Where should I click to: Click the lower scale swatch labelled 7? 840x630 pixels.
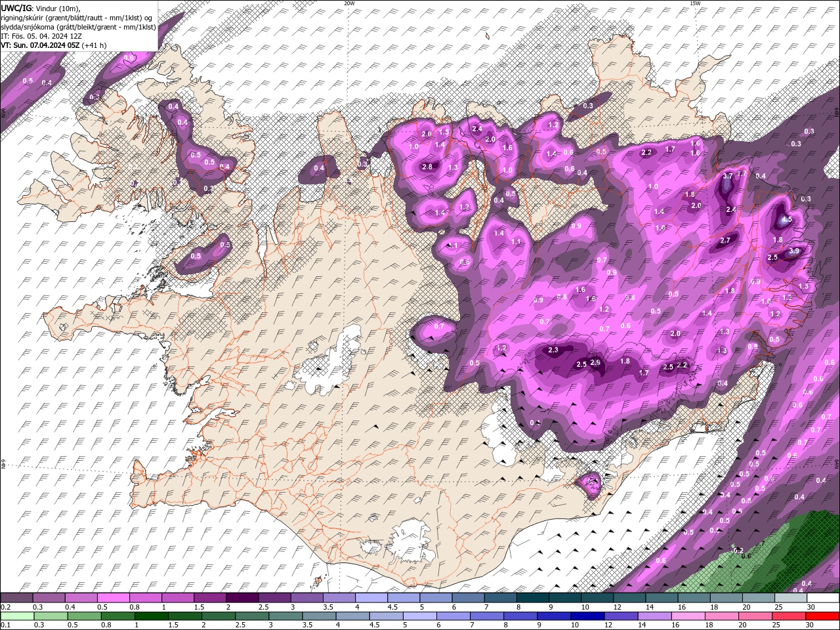click(487, 616)
